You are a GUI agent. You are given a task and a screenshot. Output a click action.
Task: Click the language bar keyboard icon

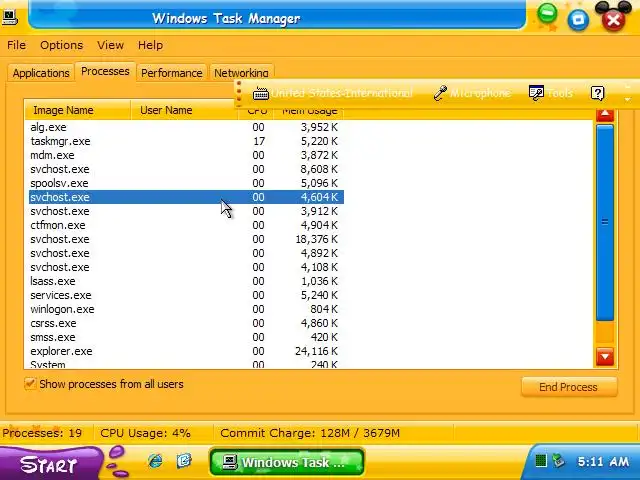[x=260, y=93]
